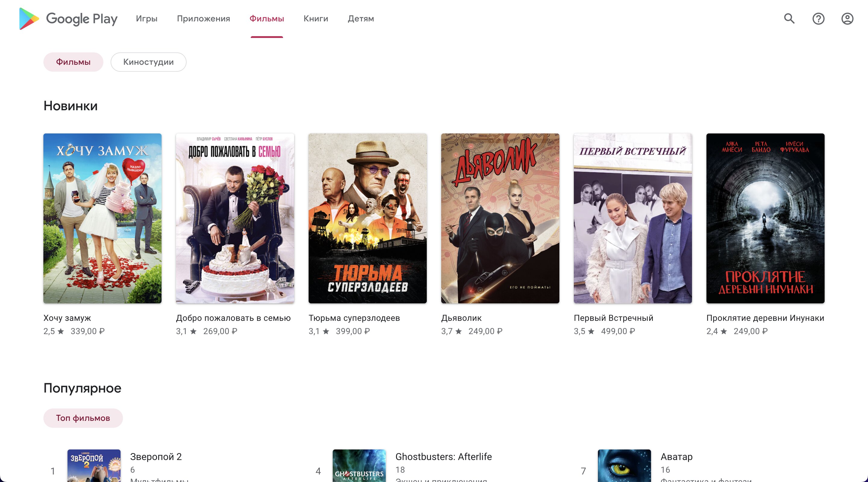Click the Google Play logo
This screenshot has height=482, width=868.
[68, 19]
